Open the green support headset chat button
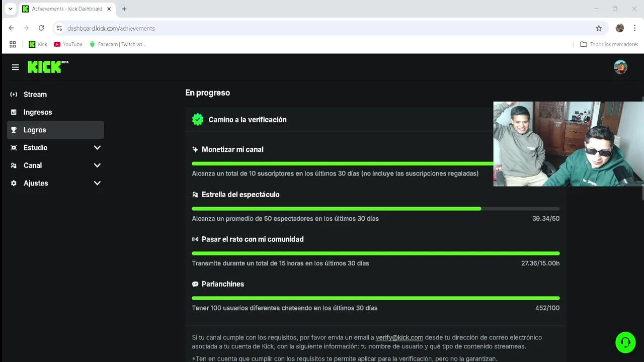Screen dimensions: 644x362 (x=625, y=343)
